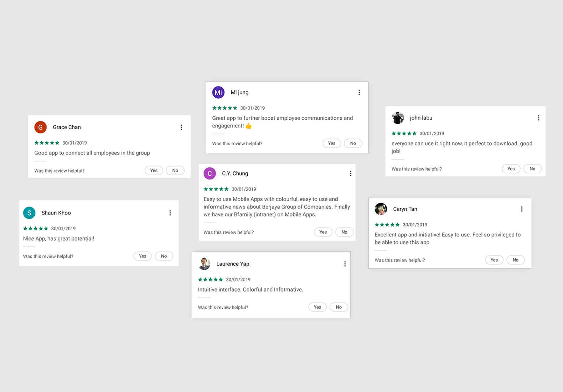The height and width of the screenshot is (392, 563).
Task: Mark Grace Chan's review as helpful with Yes
Action: click(x=154, y=171)
